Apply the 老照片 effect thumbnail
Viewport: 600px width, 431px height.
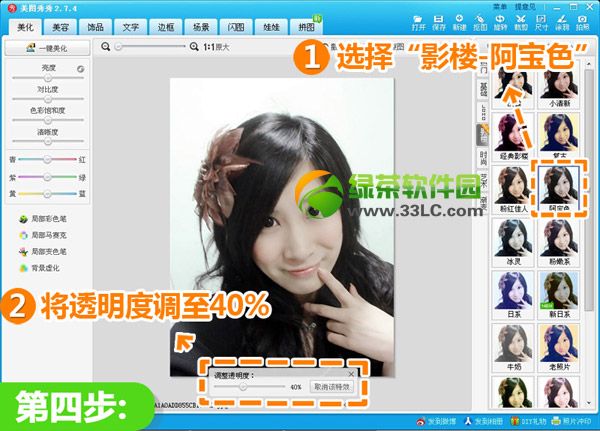(x=559, y=348)
